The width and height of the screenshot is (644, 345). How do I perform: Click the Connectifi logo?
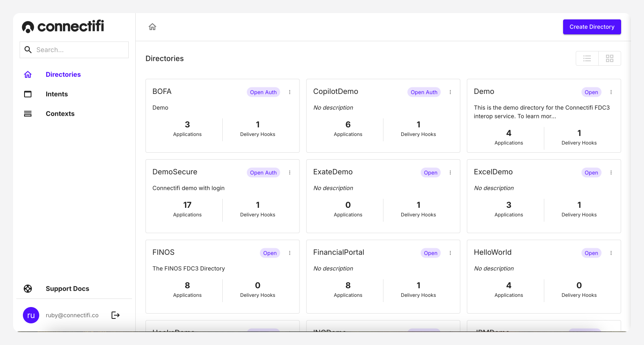[63, 27]
